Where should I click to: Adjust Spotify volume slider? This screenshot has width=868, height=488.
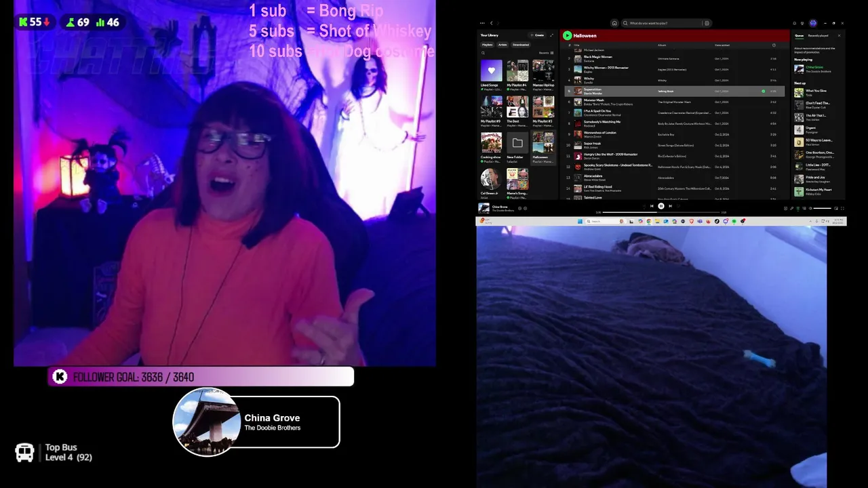coord(823,208)
